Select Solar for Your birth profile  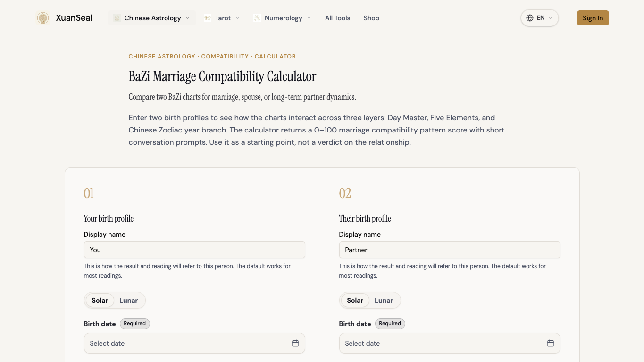pyautogui.click(x=100, y=300)
